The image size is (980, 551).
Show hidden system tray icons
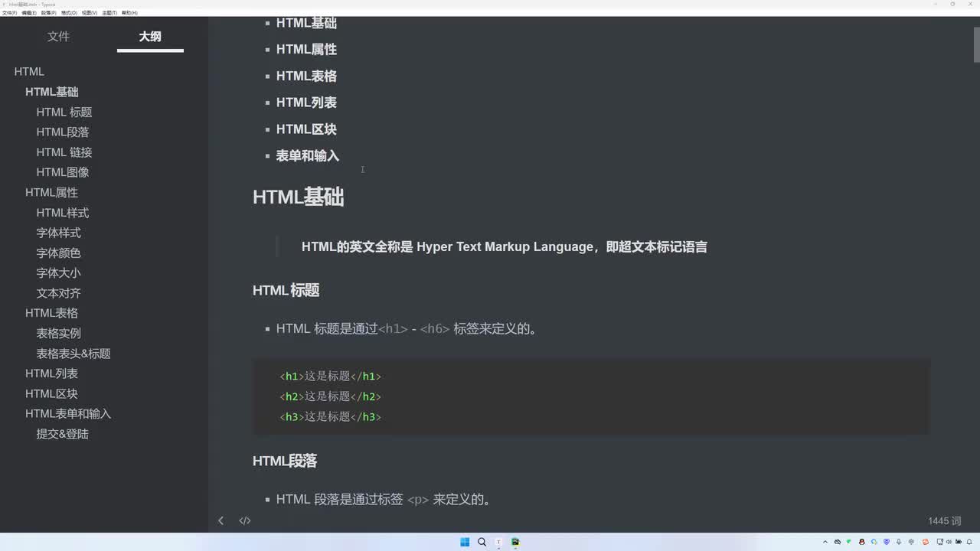tap(825, 542)
